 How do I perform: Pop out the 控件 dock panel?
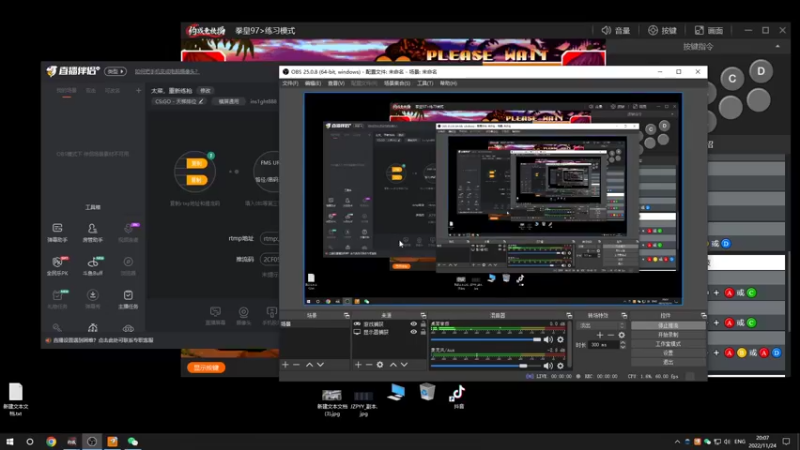coord(704,315)
